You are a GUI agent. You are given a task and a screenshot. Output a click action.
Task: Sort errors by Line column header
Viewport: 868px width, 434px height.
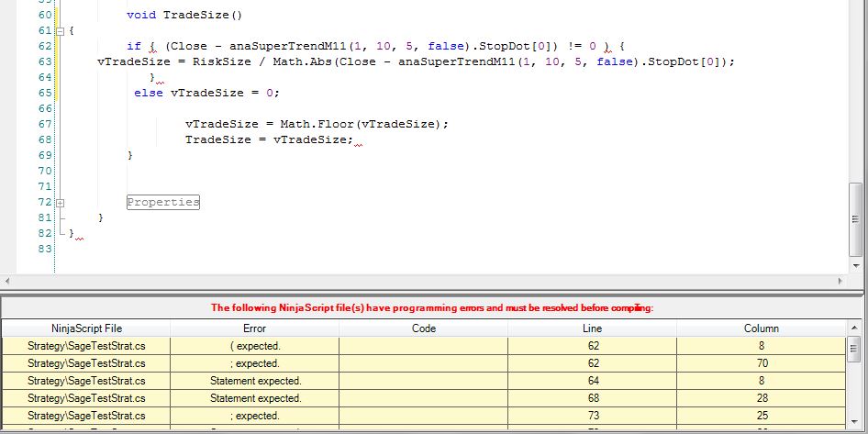click(x=593, y=328)
